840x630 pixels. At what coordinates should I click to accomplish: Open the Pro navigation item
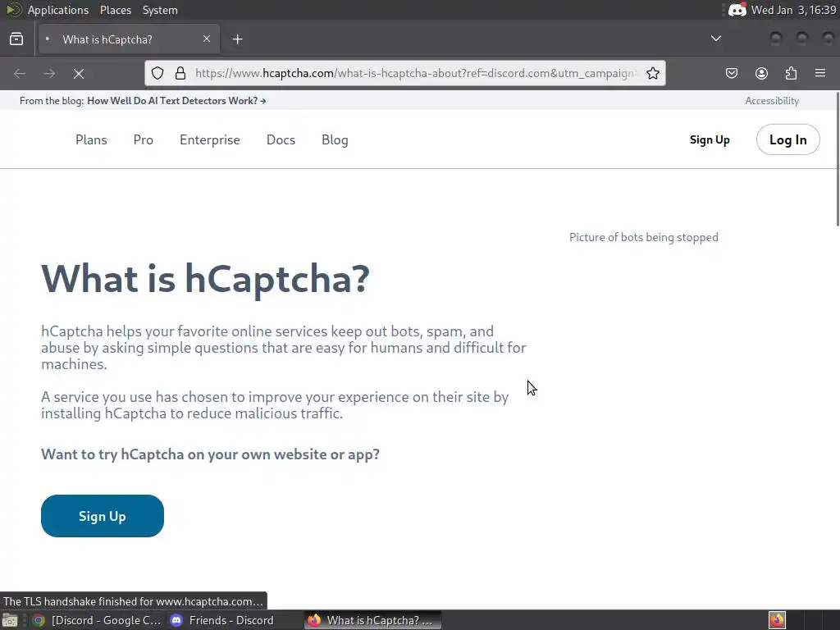click(143, 139)
